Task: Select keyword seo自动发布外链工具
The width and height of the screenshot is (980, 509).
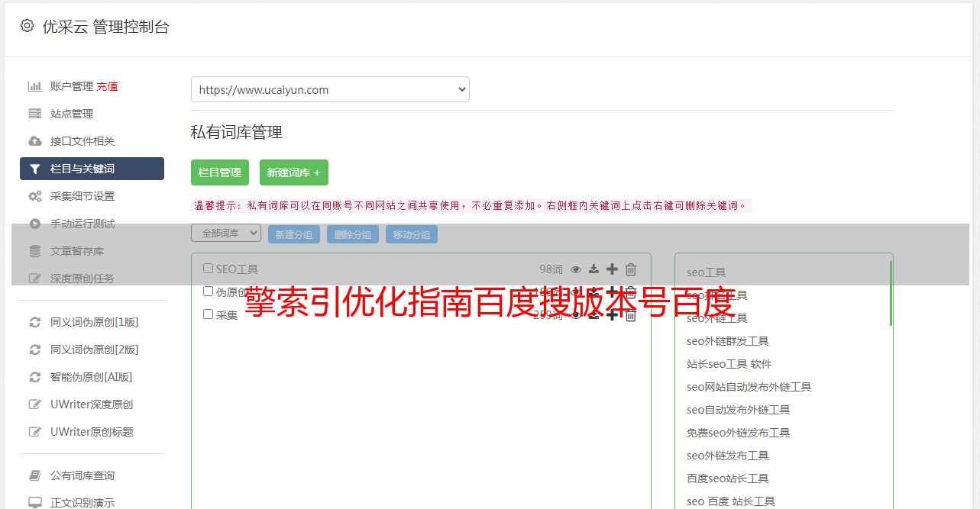Action: tap(738, 410)
